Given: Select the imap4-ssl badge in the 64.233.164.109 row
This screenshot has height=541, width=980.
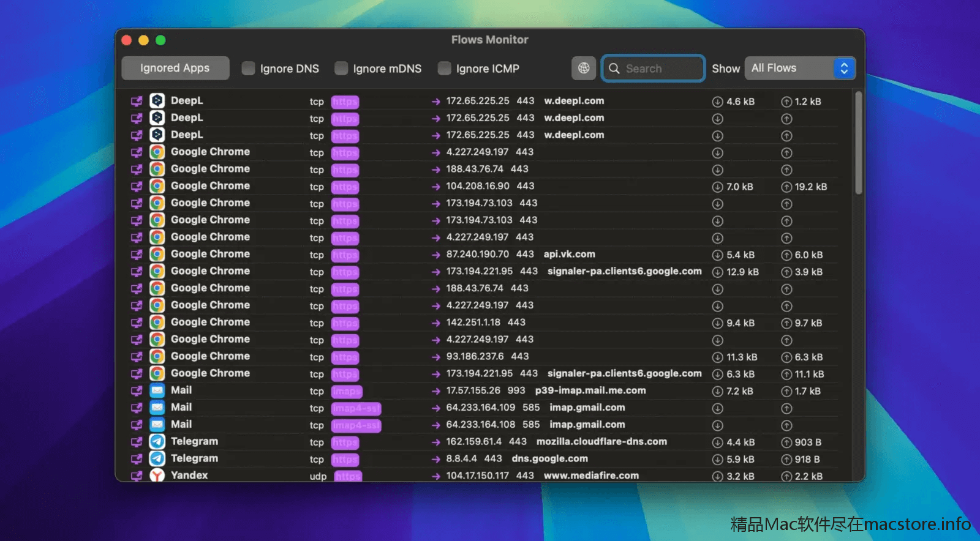Looking at the screenshot, I should coord(356,408).
